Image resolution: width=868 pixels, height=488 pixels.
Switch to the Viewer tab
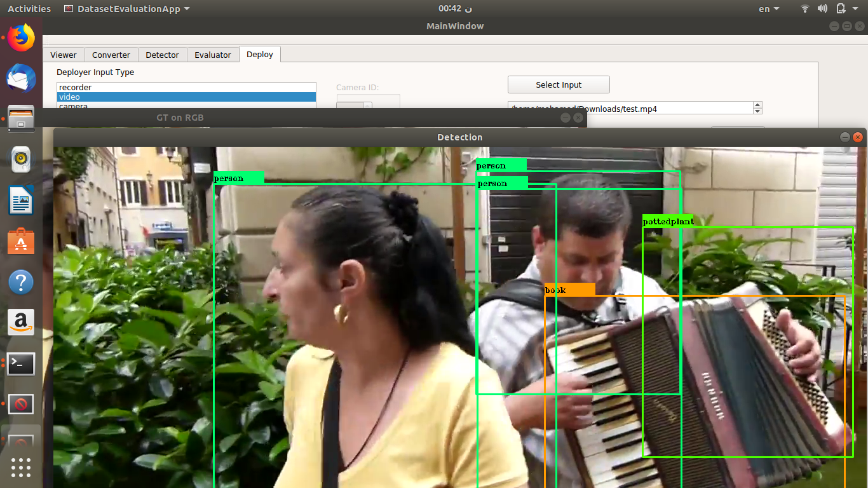click(x=64, y=55)
